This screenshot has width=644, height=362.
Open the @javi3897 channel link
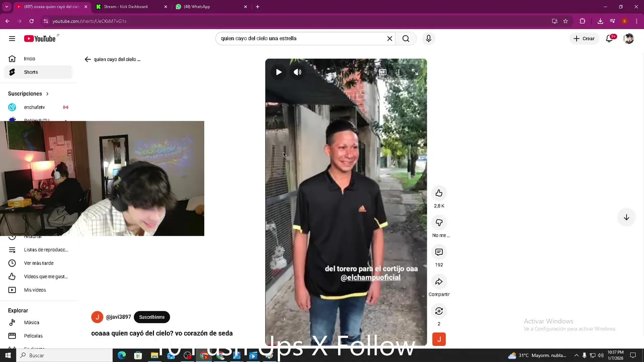(118, 317)
